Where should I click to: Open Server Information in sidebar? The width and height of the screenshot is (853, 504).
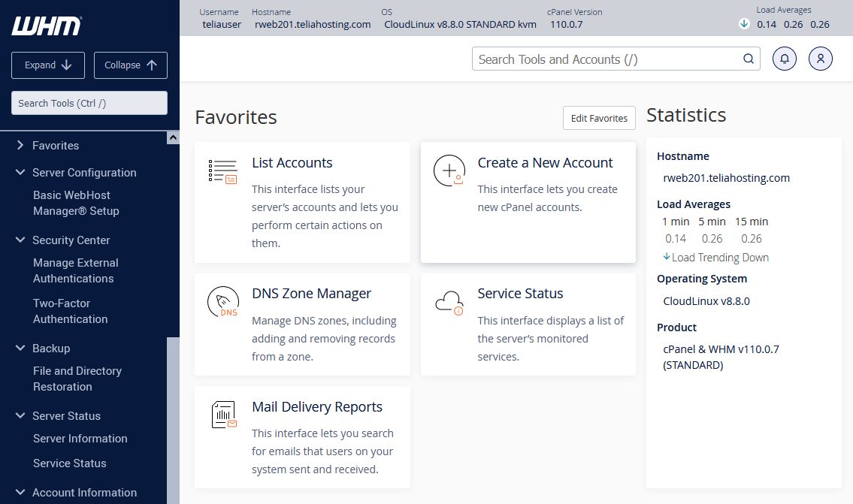tap(80, 438)
